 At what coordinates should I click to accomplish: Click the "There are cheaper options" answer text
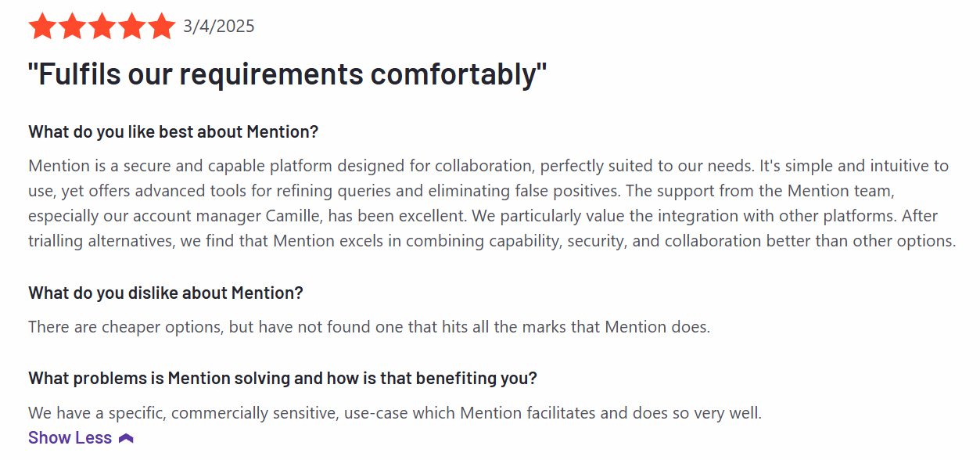369,327
